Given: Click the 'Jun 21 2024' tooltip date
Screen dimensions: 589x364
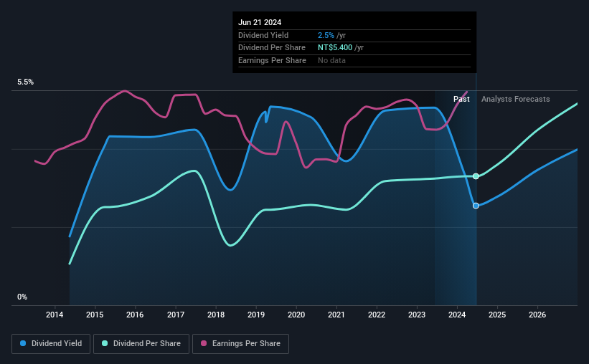Looking at the screenshot, I should [x=260, y=22].
